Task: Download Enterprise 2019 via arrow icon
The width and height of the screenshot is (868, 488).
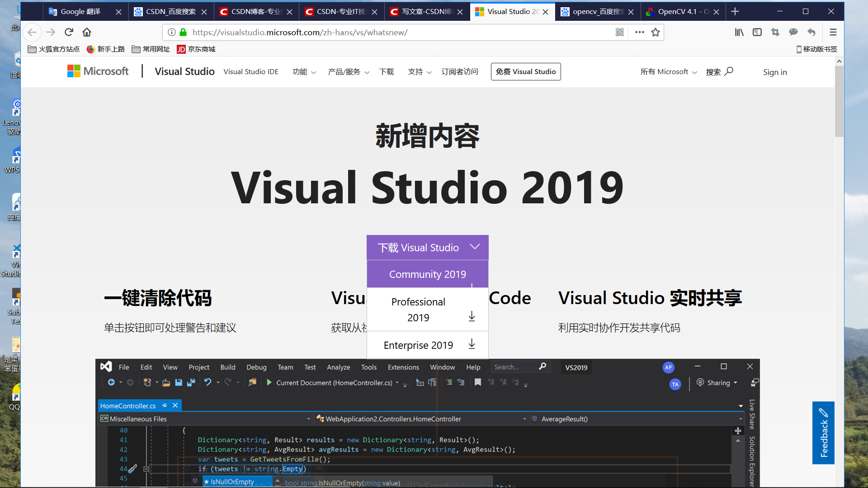Action: click(x=472, y=344)
